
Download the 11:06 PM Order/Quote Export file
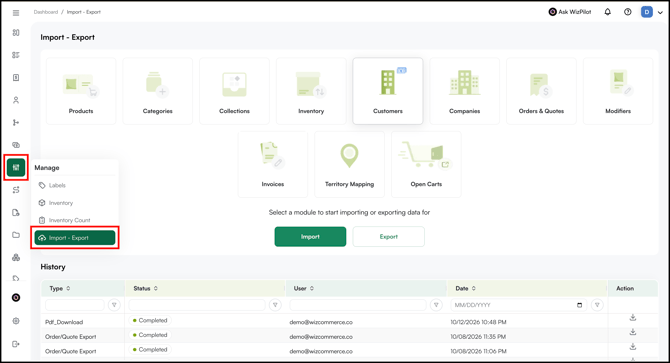pos(633,347)
